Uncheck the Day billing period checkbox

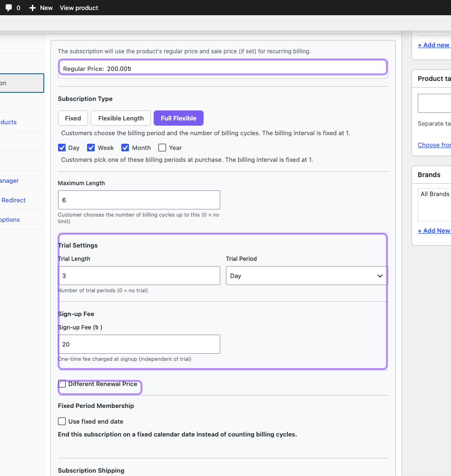coord(62,148)
